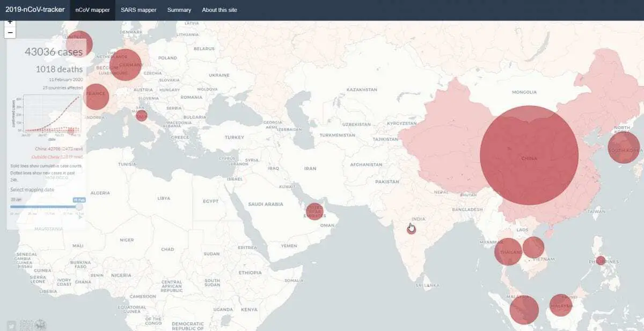Click the Poland map label
This screenshot has height=331, width=644.
pyautogui.click(x=167, y=57)
